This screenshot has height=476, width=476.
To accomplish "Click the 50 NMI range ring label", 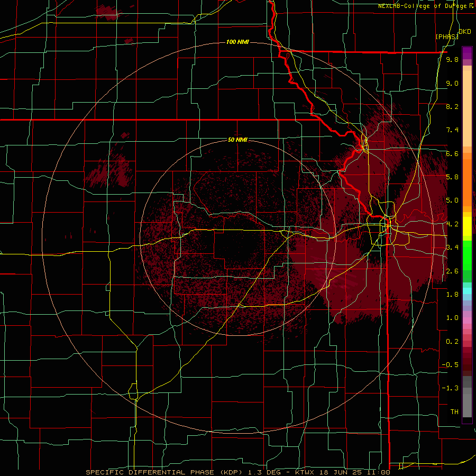I will [237, 140].
